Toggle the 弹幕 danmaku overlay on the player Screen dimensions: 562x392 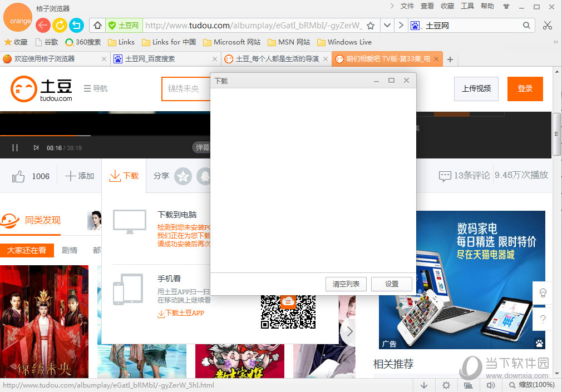coord(201,147)
